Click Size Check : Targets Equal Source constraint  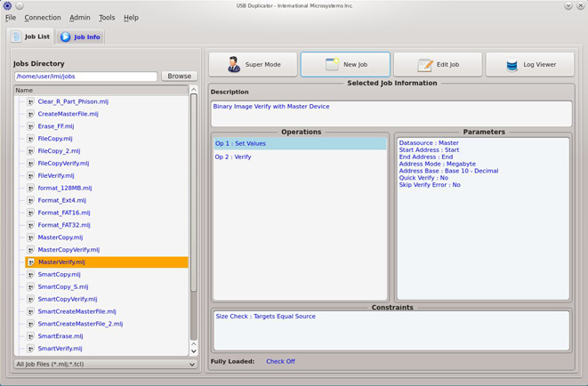point(265,317)
